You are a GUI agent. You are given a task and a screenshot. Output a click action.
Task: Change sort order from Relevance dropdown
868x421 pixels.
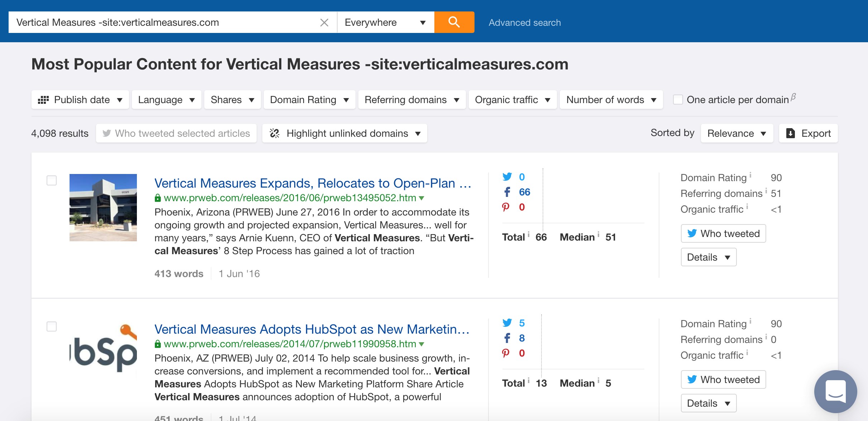(737, 133)
